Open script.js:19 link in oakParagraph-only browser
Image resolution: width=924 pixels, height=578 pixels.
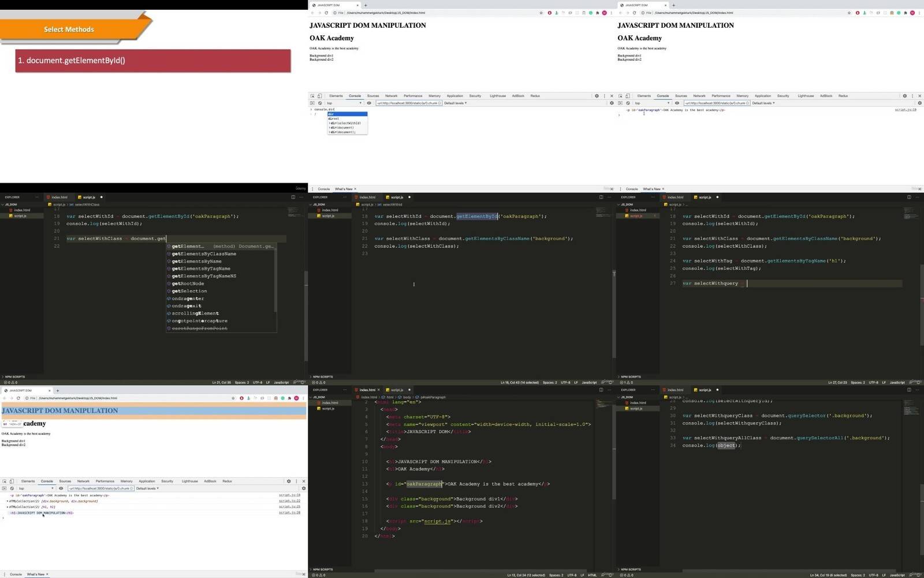point(906,110)
